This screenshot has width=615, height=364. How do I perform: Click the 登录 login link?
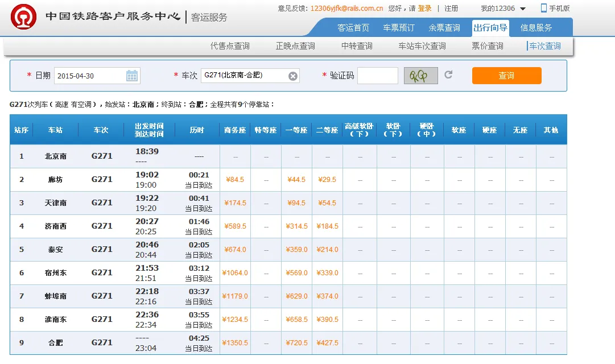tap(425, 8)
